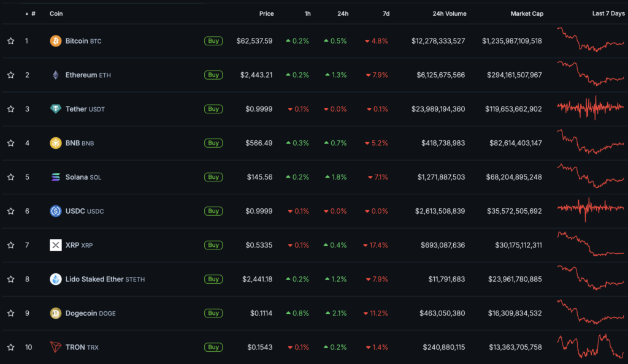The width and height of the screenshot is (628, 364).
Task: Open XRP's Last 7 Days sparkline chart
Action: 590,245
